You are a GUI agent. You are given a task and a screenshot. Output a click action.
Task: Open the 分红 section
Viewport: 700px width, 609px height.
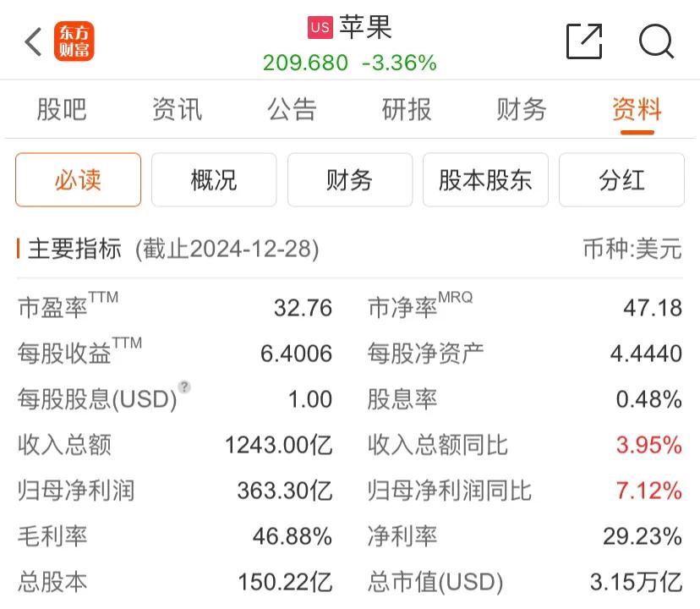(621, 179)
